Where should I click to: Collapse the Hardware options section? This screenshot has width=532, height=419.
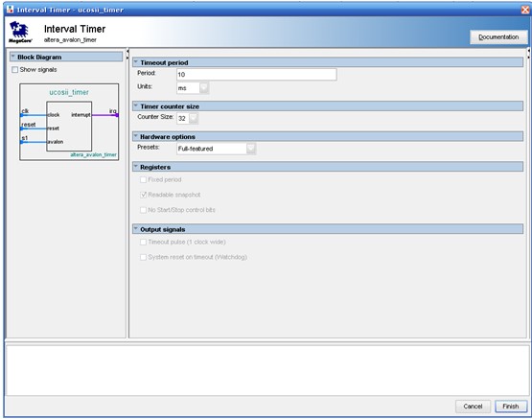tap(136, 136)
